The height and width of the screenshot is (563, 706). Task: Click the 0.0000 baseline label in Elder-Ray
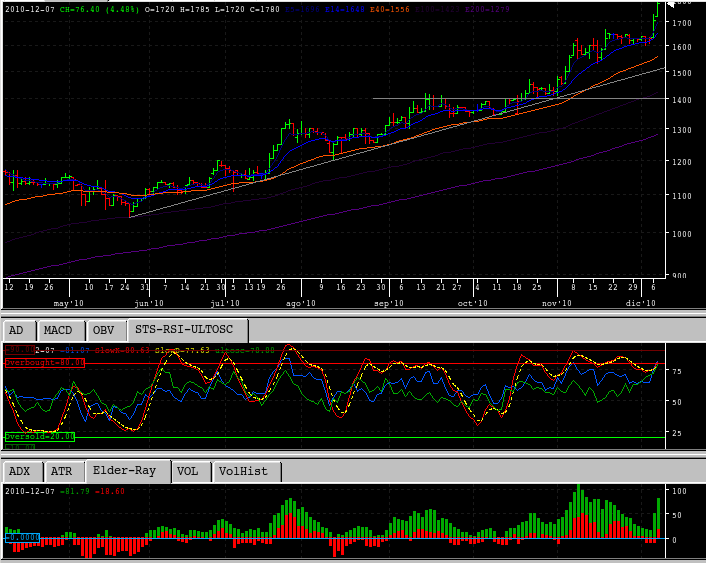(x=23, y=538)
